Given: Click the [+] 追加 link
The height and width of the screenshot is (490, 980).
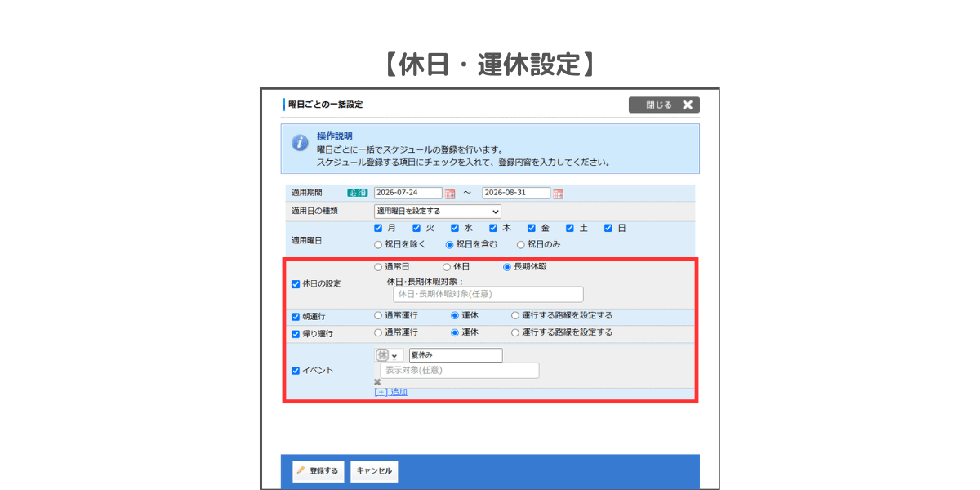Looking at the screenshot, I should 390,392.
